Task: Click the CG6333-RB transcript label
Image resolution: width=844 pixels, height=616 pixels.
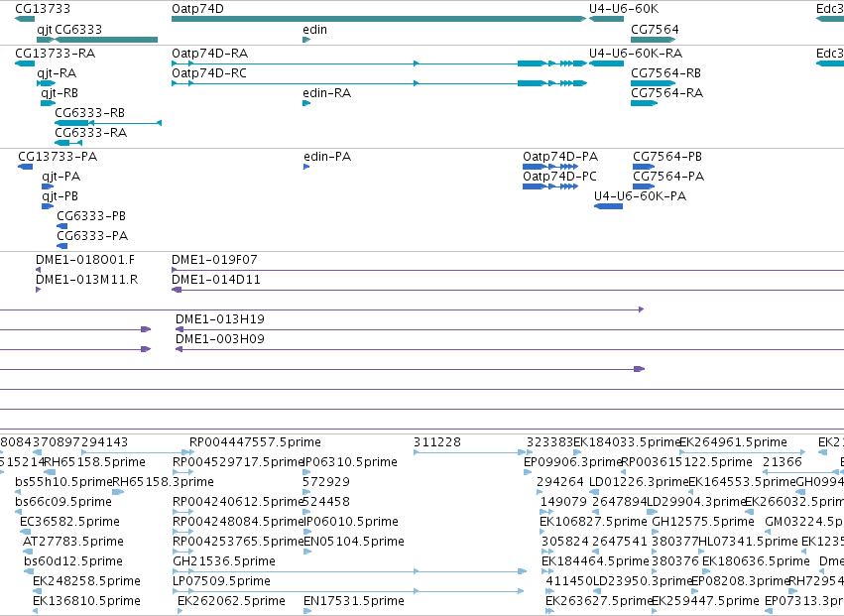Action: [90, 113]
